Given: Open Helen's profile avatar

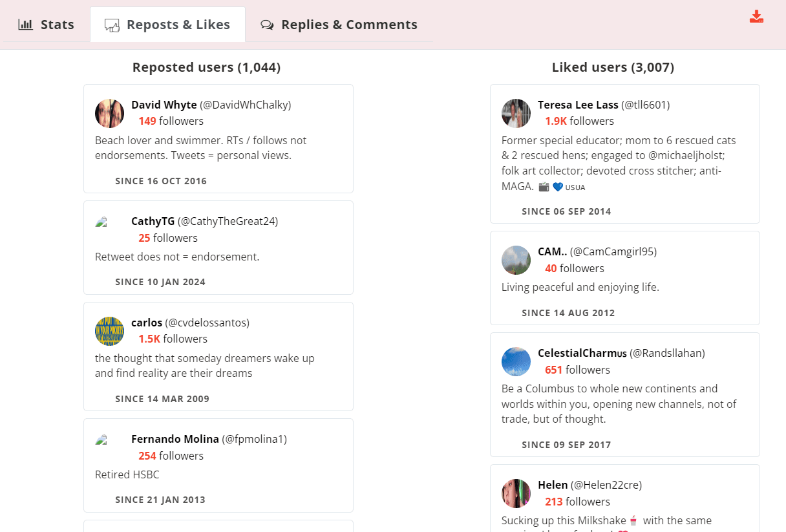Looking at the screenshot, I should click(516, 493).
